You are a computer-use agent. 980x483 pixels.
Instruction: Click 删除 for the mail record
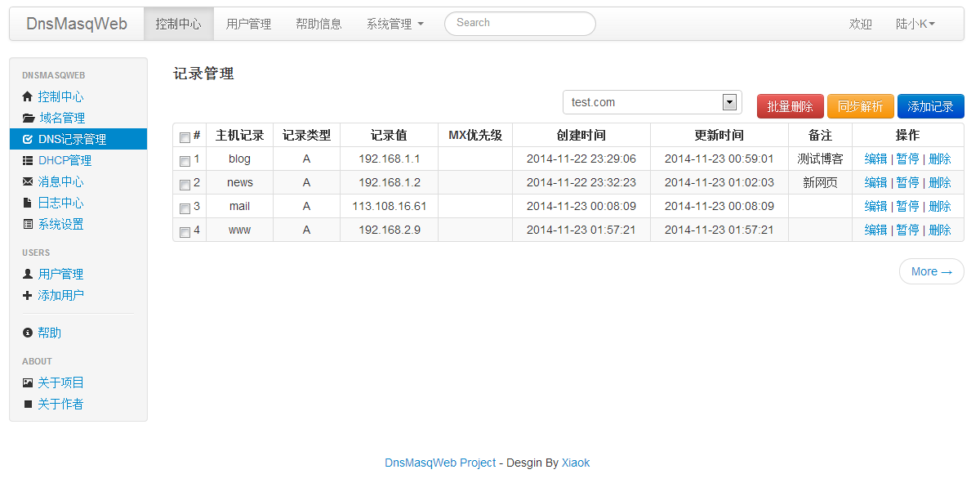(x=939, y=206)
